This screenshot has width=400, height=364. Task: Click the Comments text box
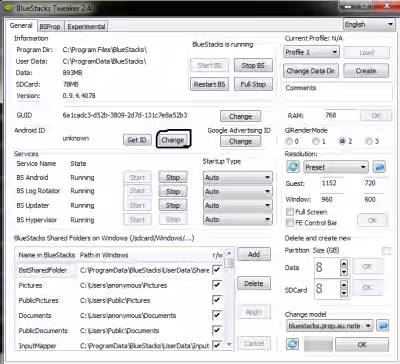(338, 92)
